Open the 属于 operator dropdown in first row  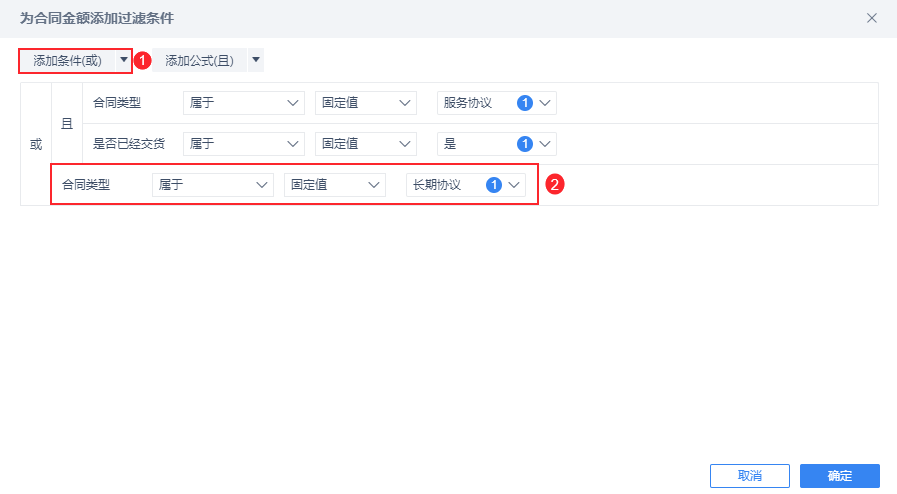(x=244, y=102)
